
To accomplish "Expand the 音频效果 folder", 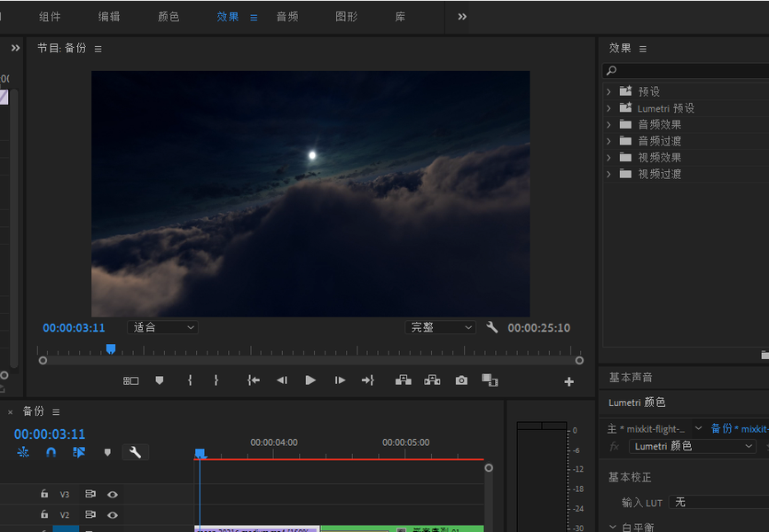I will [608, 124].
